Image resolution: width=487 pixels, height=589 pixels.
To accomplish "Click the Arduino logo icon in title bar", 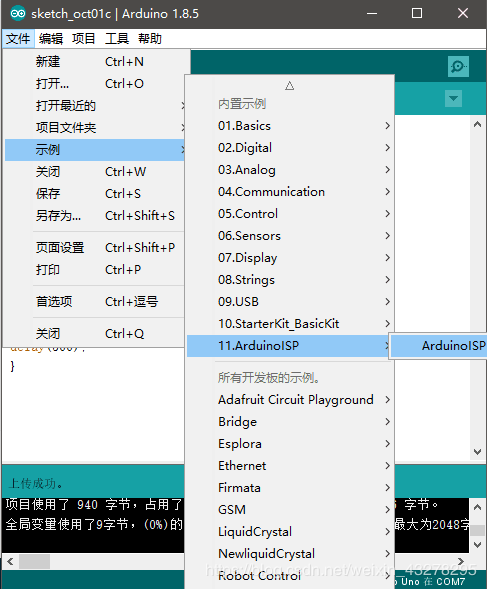I will [18, 14].
